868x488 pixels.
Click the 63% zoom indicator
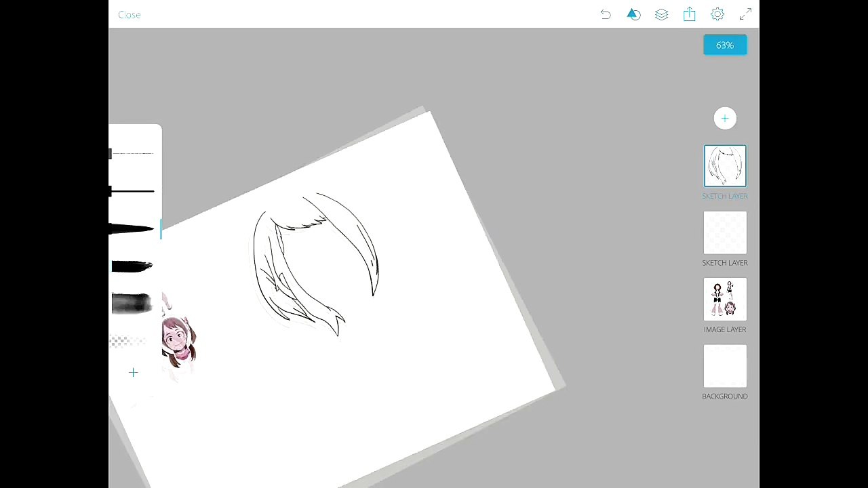(x=725, y=45)
